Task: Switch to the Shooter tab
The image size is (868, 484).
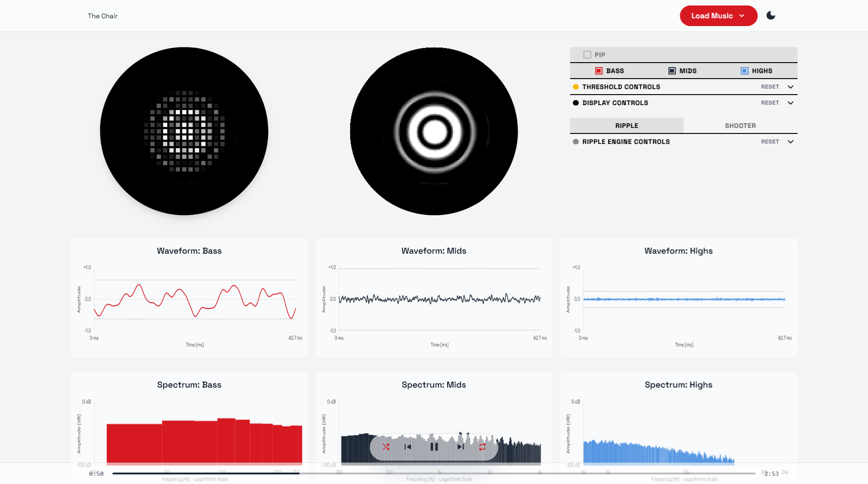Action: click(x=740, y=126)
